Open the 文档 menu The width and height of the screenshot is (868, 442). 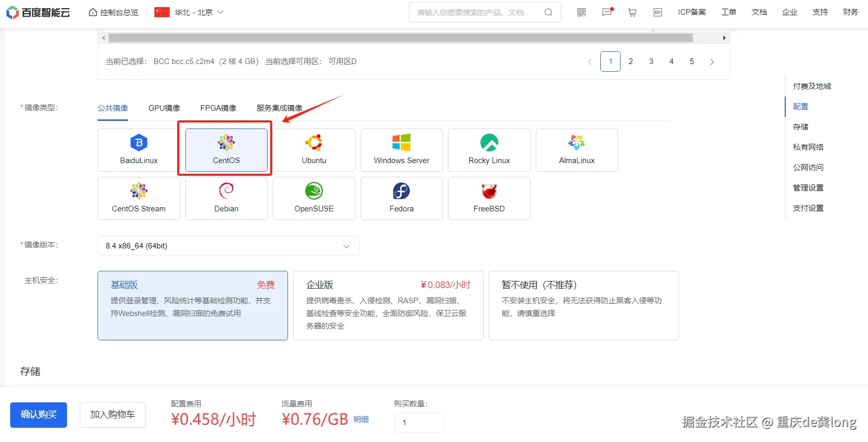tap(759, 12)
